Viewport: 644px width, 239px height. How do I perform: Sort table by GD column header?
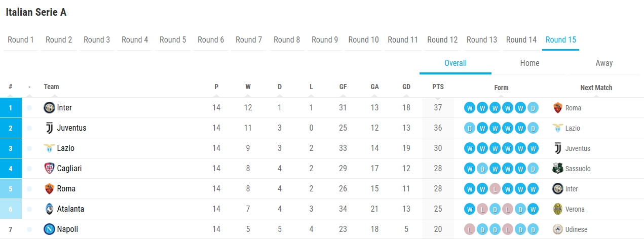[406, 87]
